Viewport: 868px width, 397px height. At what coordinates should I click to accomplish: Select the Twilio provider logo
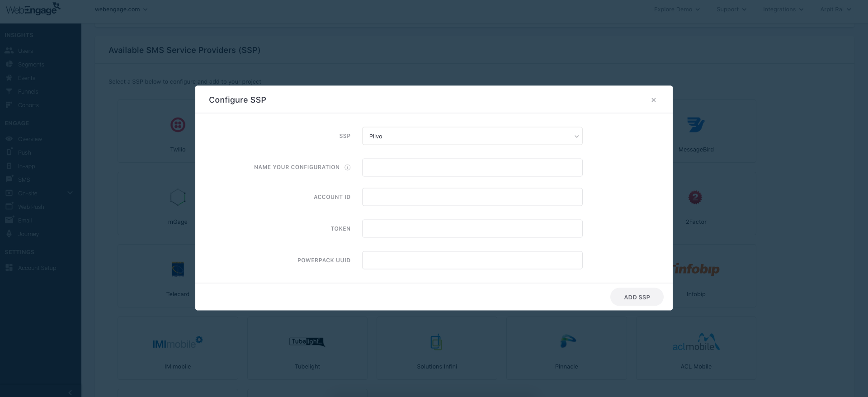[x=178, y=125]
